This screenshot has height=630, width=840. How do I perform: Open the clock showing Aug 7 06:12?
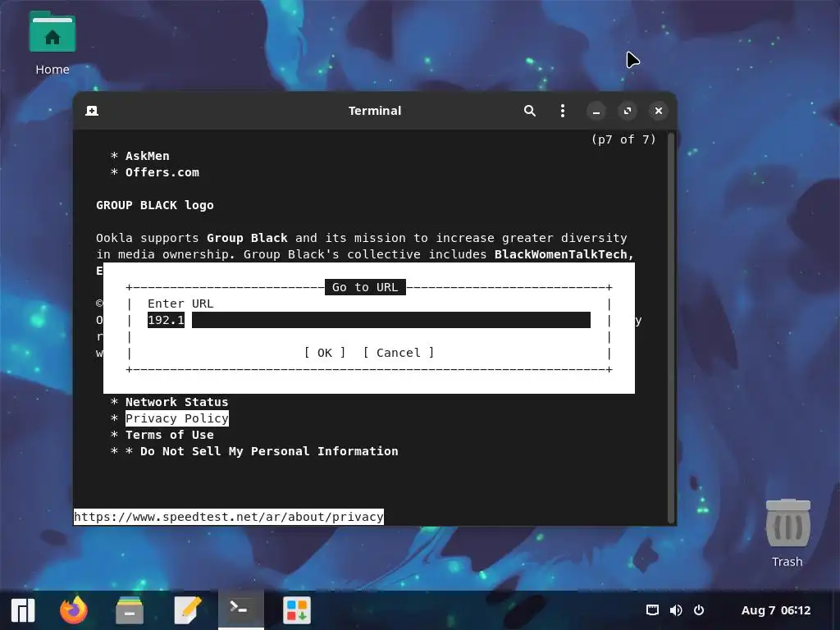point(776,610)
